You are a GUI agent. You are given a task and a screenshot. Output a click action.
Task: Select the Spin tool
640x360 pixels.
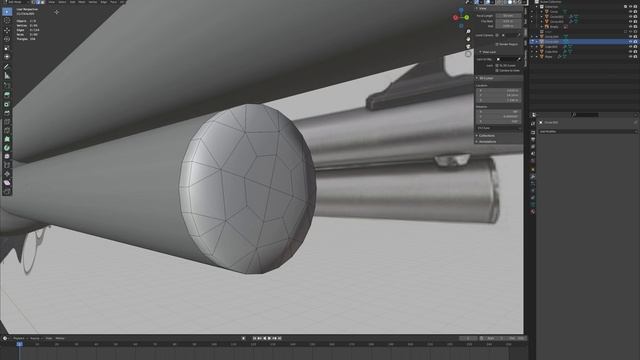[x=7, y=148]
